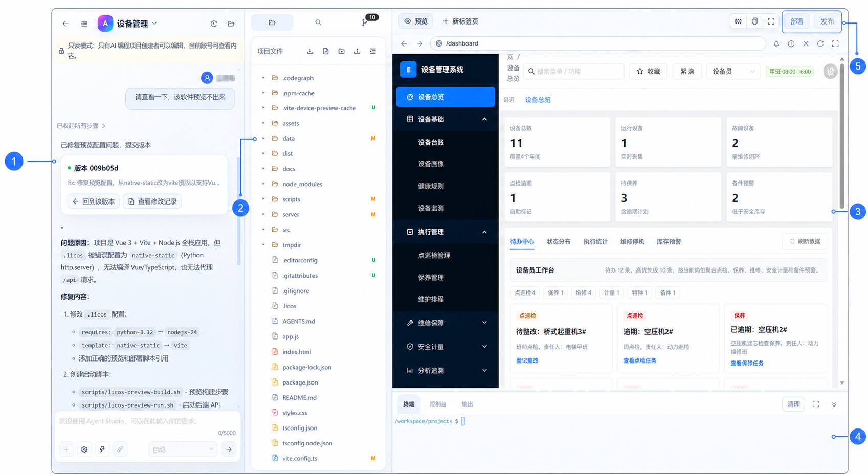Expand 已收起所有步骤 steps
This screenshot has height=474, width=868.
[x=81, y=126]
